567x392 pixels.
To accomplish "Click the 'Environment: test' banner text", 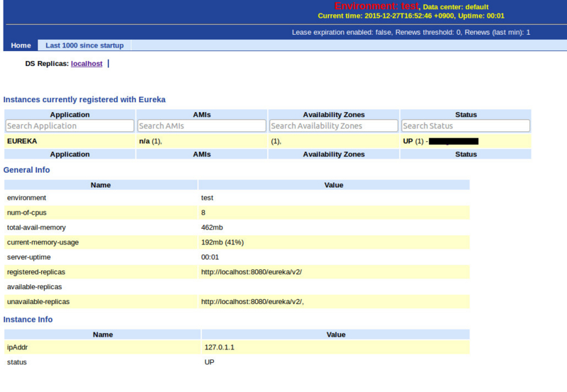I will (x=376, y=6).
